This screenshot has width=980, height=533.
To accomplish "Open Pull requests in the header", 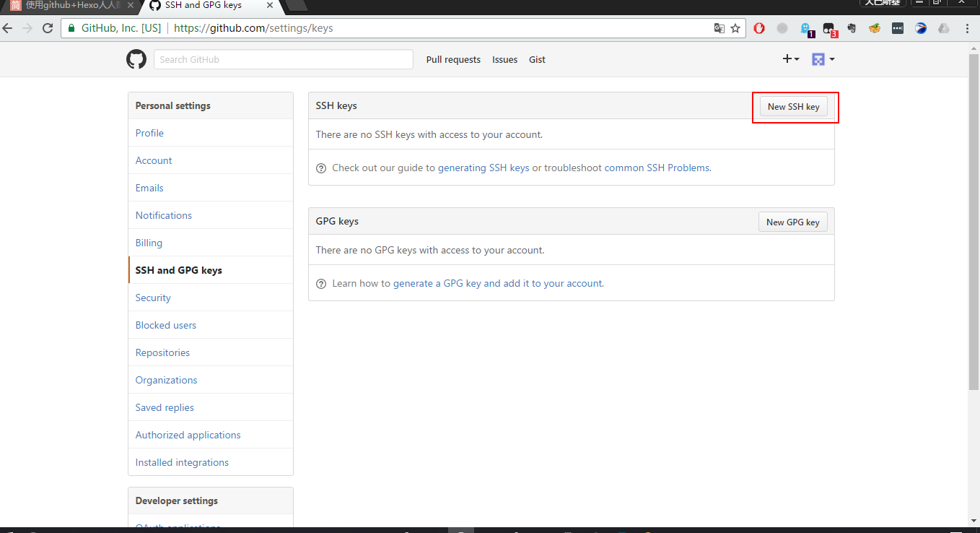I will (453, 60).
